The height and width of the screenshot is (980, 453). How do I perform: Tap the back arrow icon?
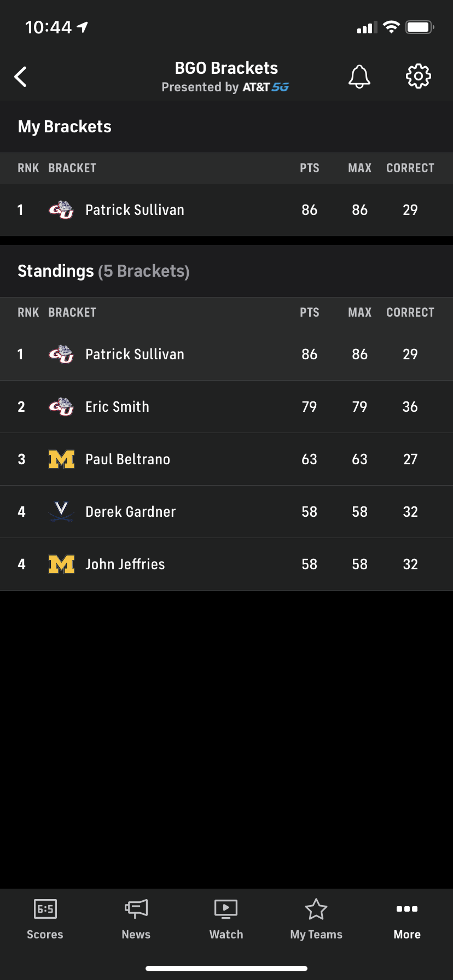coord(21,77)
